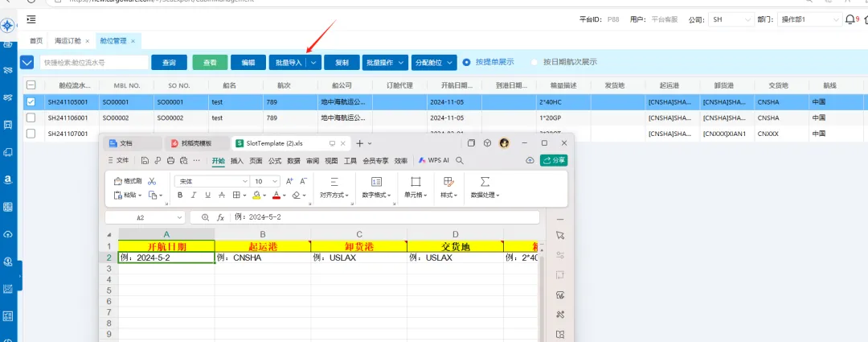
Task: Click the cut scissors icon
Action: [152, 181]
